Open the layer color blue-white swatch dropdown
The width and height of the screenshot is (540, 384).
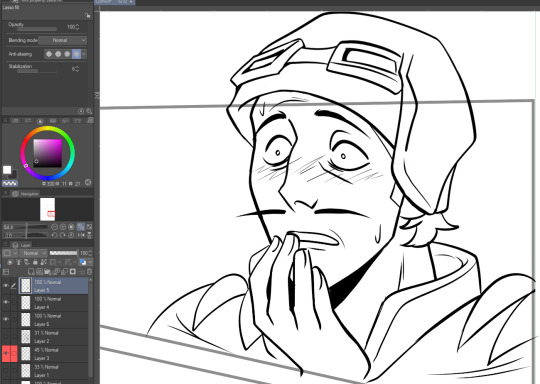tap(85, 262)
